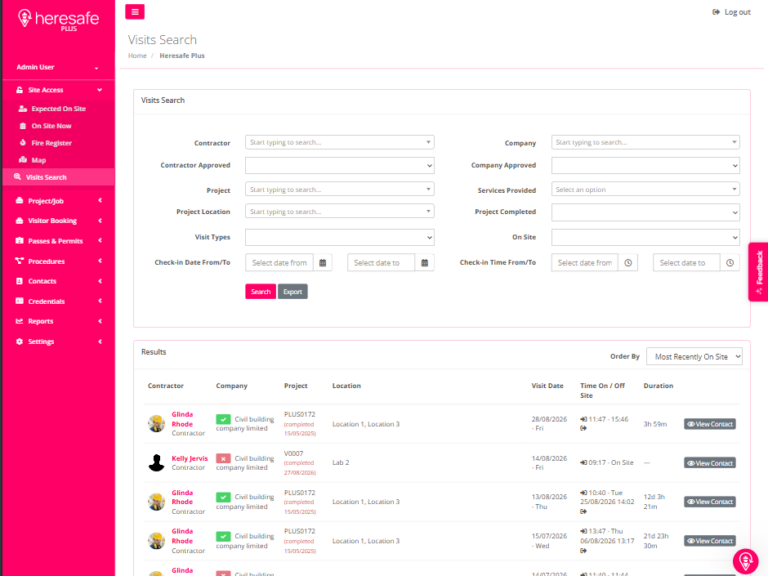This screenshot has width=768, height=576.
Task: View Contact for 28/08/2026 visit
Action: click(710, 424)
